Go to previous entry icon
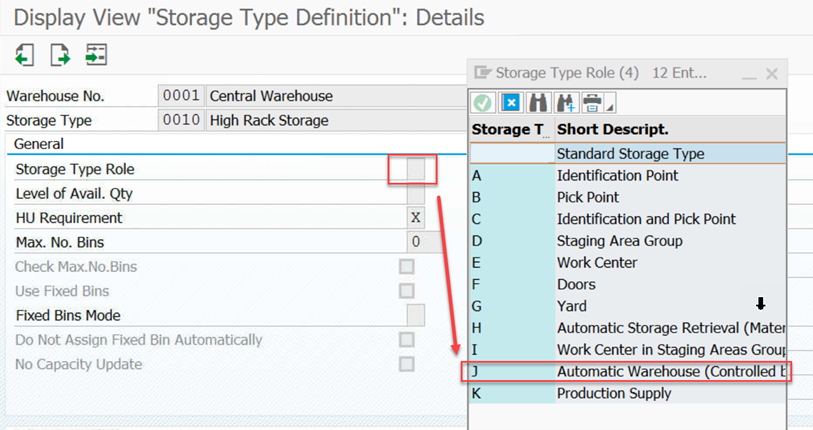Image resolution: width=813 pixels, height=430 pixels. (x=24, y=54)
